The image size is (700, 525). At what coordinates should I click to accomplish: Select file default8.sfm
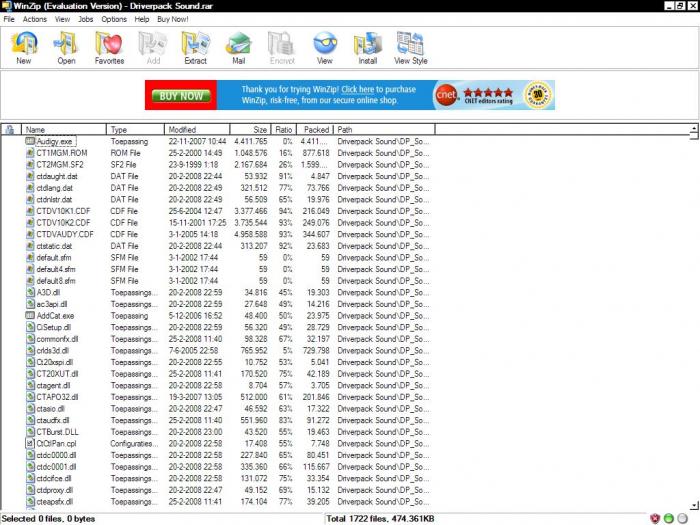56,281
